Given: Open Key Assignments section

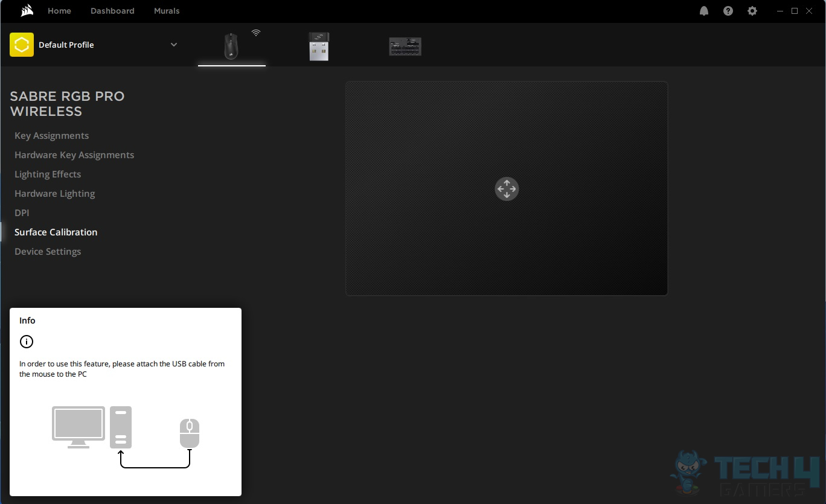Looking at the screenshot, I should pyautogui.click(x=51, y=136).
